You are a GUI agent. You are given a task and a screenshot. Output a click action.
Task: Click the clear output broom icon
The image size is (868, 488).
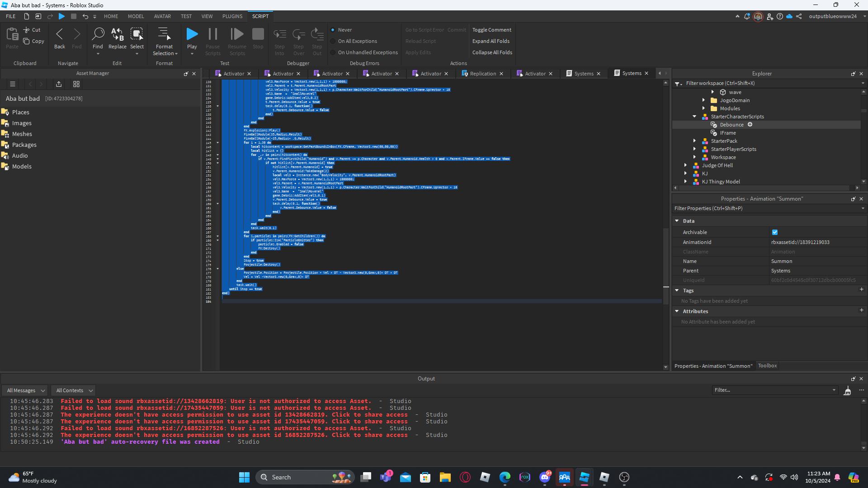tap(847, 390)
